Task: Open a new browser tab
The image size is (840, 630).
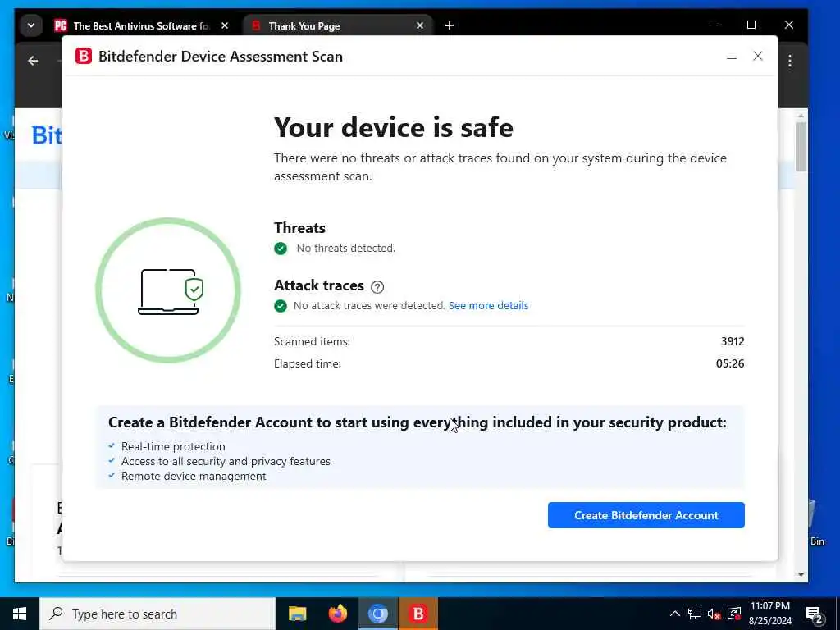Action: 450,25
